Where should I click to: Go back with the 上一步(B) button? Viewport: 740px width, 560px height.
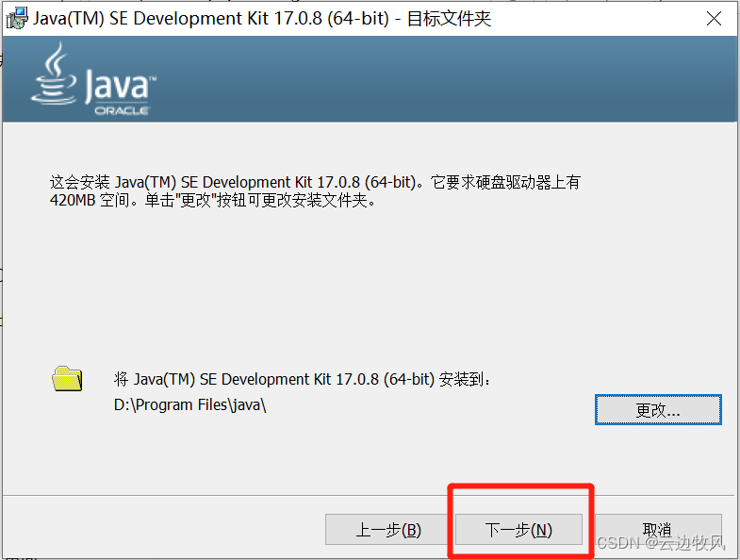(387, 529)
